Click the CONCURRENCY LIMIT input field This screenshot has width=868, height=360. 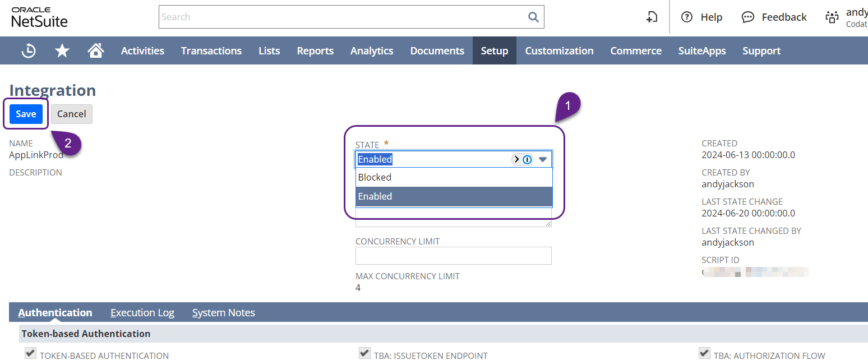tap(453, 256)
